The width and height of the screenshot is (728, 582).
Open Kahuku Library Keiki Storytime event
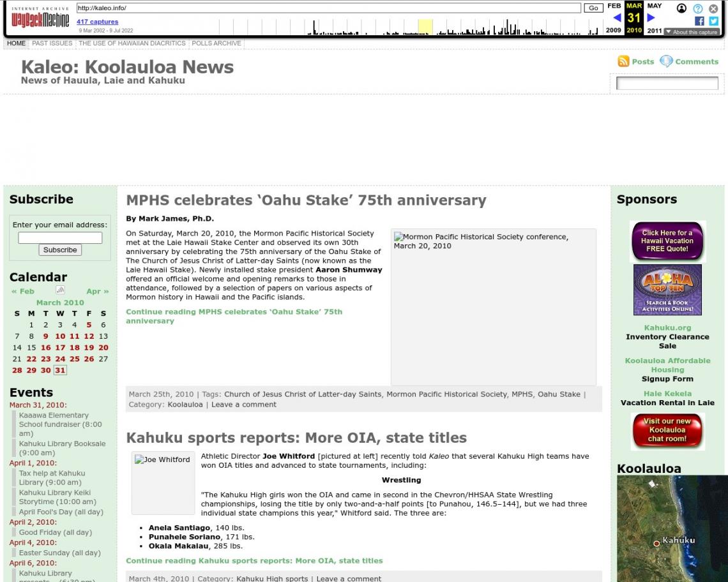(57, 497)
